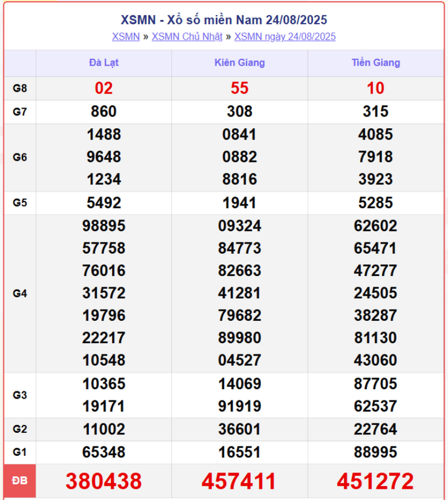Select G4 number 38287
The height and width of the screenshot is (500, 448).
(376, 315)
